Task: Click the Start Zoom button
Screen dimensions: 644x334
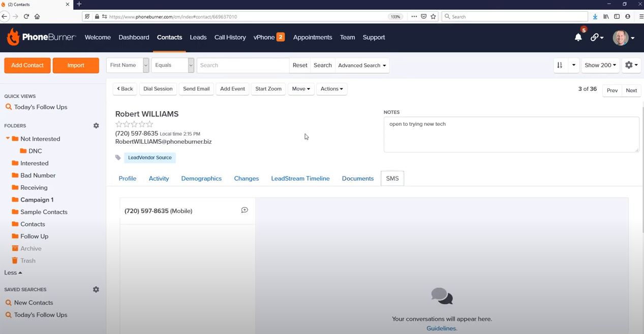Action: coord(268,89)
